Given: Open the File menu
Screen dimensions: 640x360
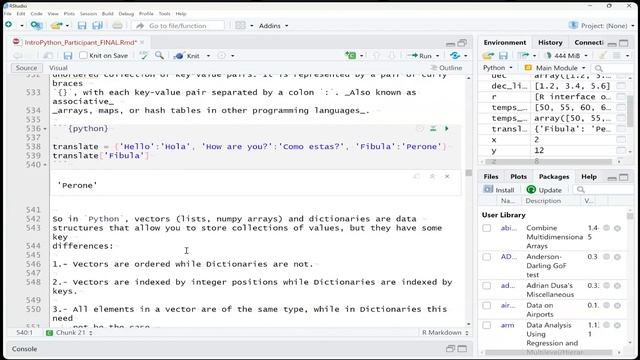Looking at the screenshot, I should tap(8, 13).
